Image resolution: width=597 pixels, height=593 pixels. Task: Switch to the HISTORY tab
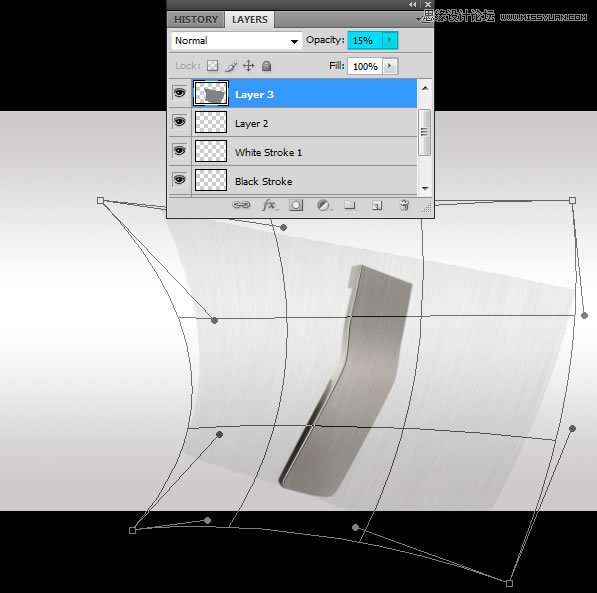(x=196, y=19)
